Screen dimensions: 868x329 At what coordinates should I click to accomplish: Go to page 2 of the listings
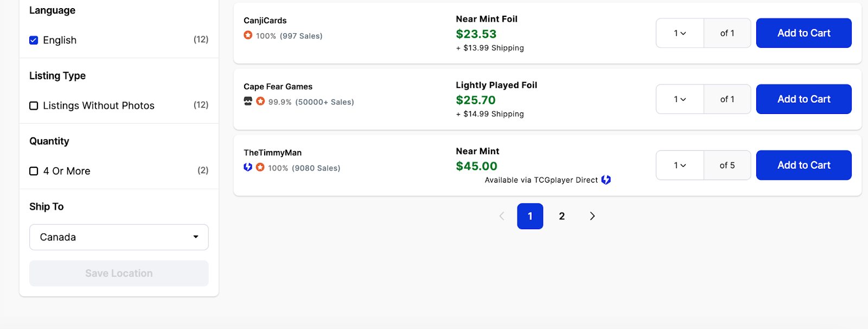tap(561, 216)
